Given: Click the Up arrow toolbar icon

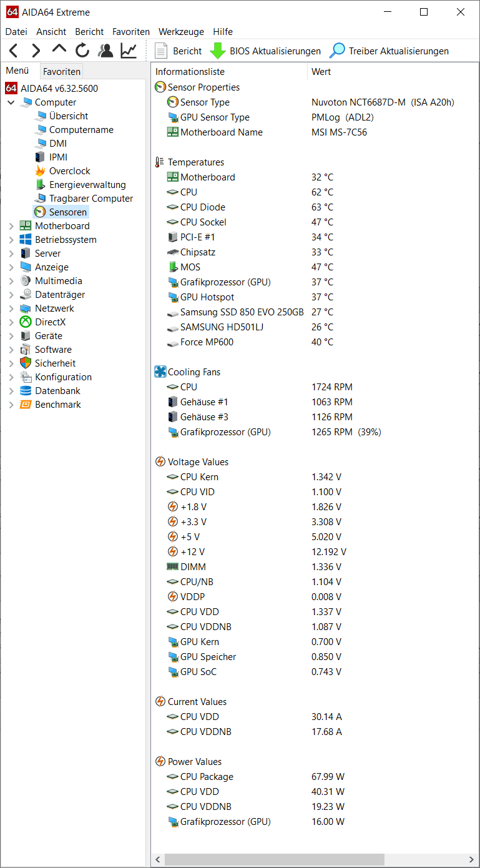Looking at the screenshot, I should (59, 49).
